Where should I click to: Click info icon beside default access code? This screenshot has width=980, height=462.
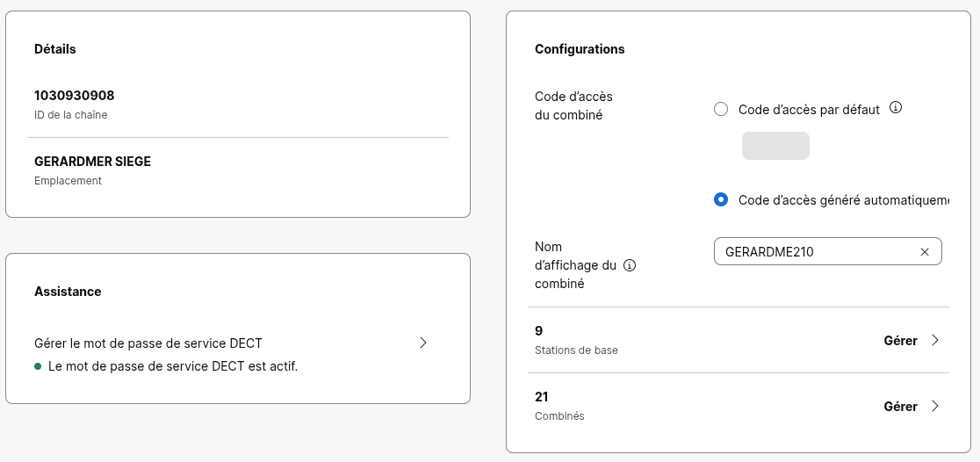tap(897, 108)
